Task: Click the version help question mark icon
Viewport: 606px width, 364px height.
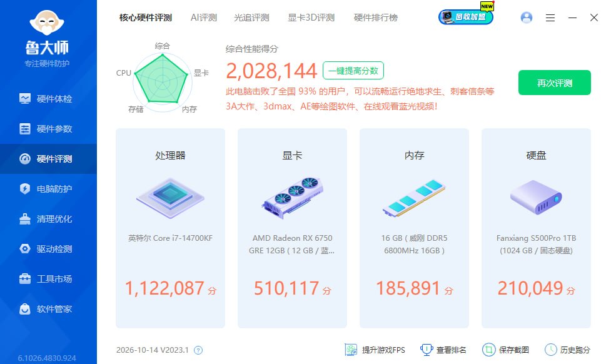Action: click(x=198, y=350)
